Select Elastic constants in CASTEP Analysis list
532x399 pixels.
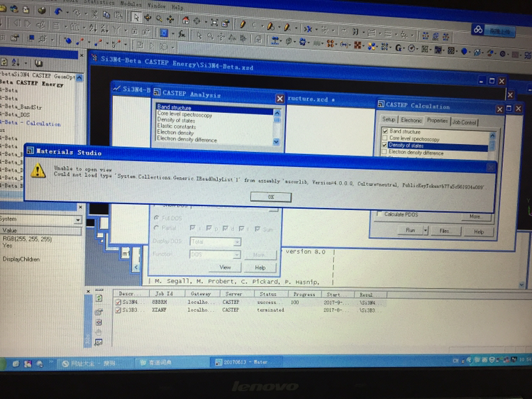pyautogui.click(x=176, y=126)
